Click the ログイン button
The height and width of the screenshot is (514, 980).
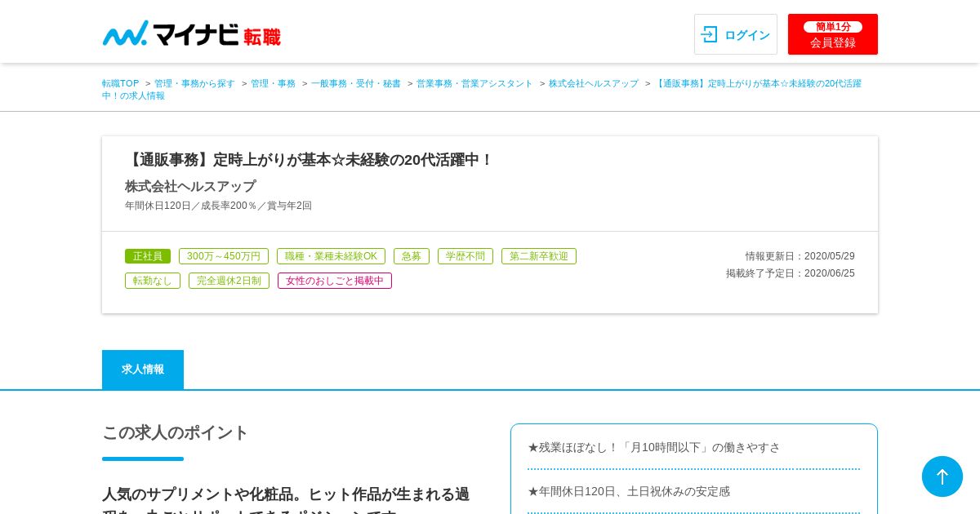(x=736, y=34)
